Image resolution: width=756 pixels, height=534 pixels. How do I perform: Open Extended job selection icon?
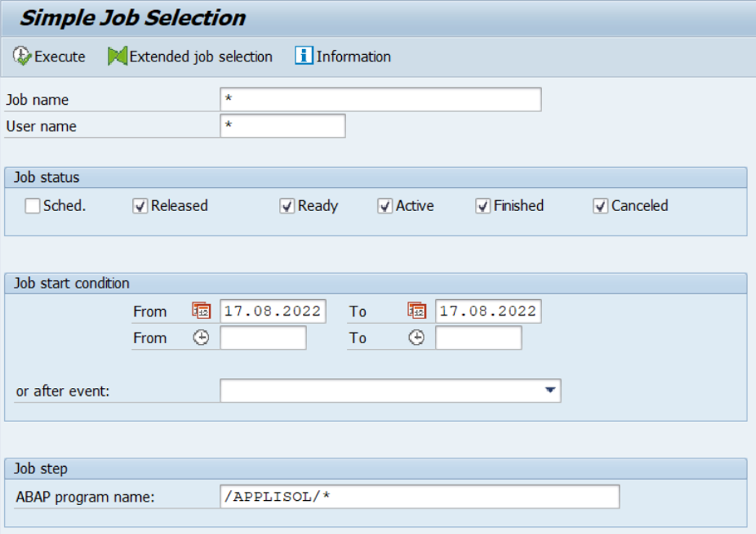117,56
